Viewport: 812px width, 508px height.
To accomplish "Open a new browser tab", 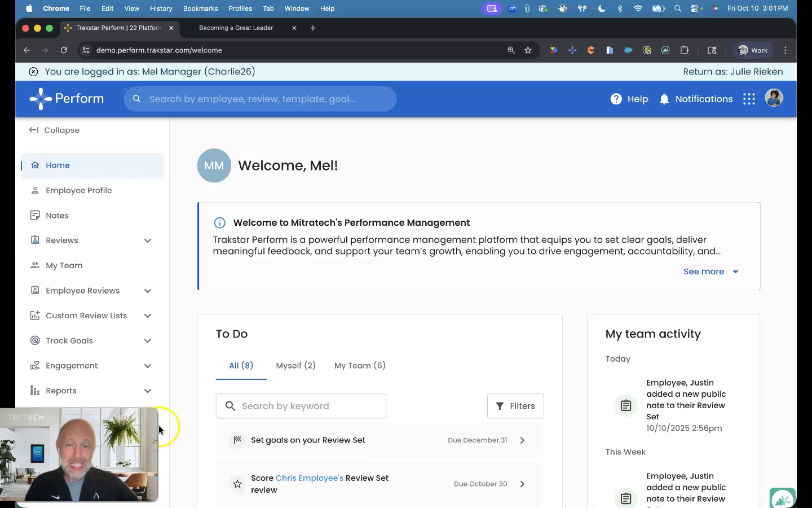I will [x=313, y=28].
